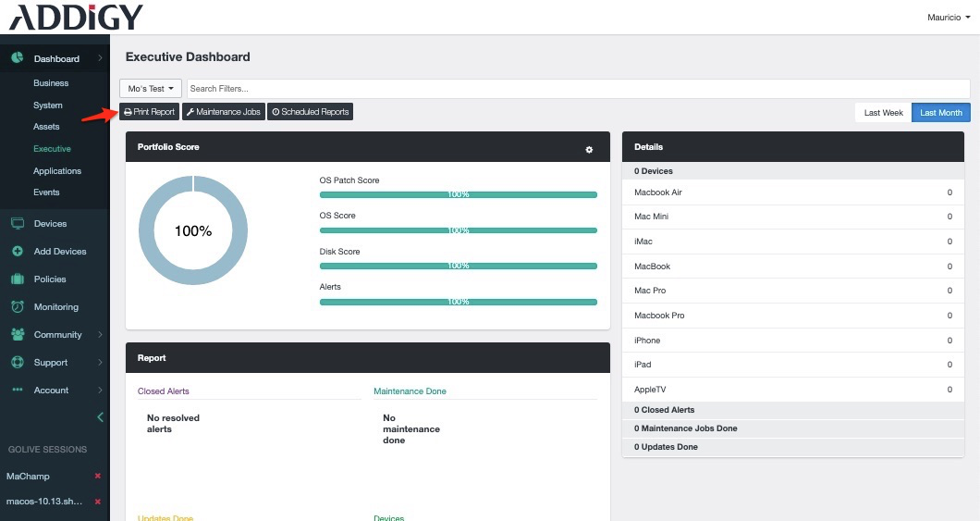Select the AppleTV row
The height and width of the screenshot is (521, 980).
[792, 389]
